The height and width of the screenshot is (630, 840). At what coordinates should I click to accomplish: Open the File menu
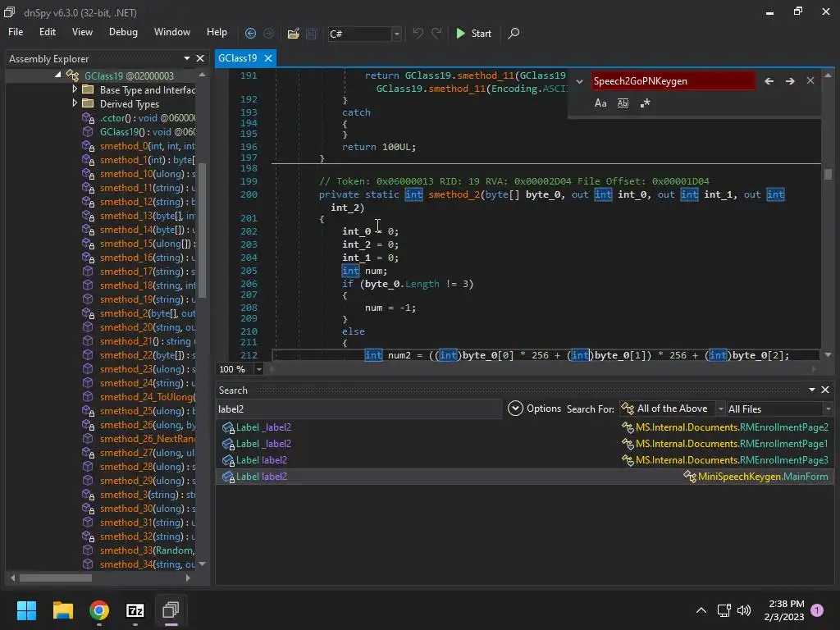pyautogui.click(x=16, y=32)
